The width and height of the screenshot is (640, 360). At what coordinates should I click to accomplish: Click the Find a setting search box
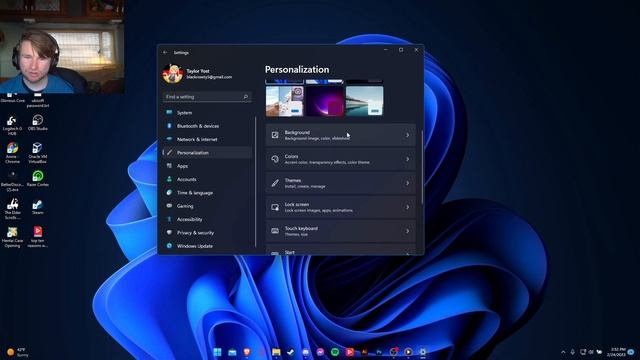tap(207, 97)
